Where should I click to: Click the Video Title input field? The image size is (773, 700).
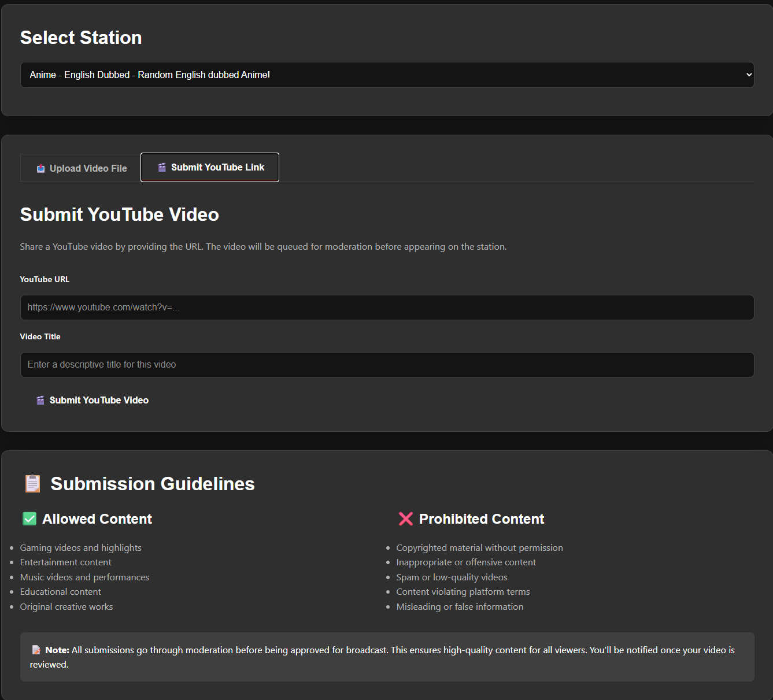(x=387, y=364)
